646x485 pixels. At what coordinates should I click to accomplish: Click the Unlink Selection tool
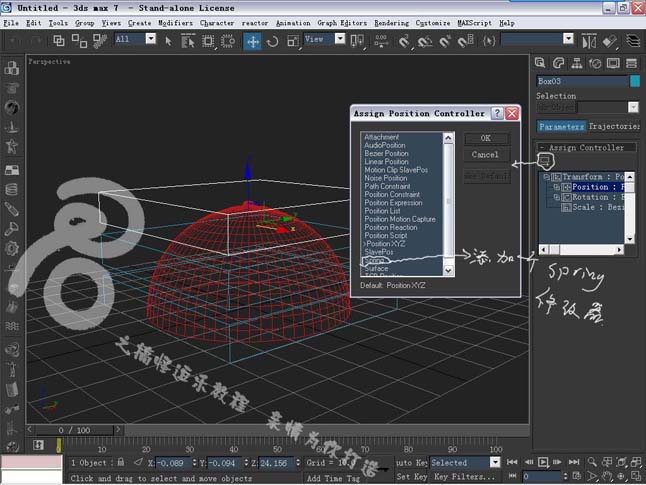79,40
